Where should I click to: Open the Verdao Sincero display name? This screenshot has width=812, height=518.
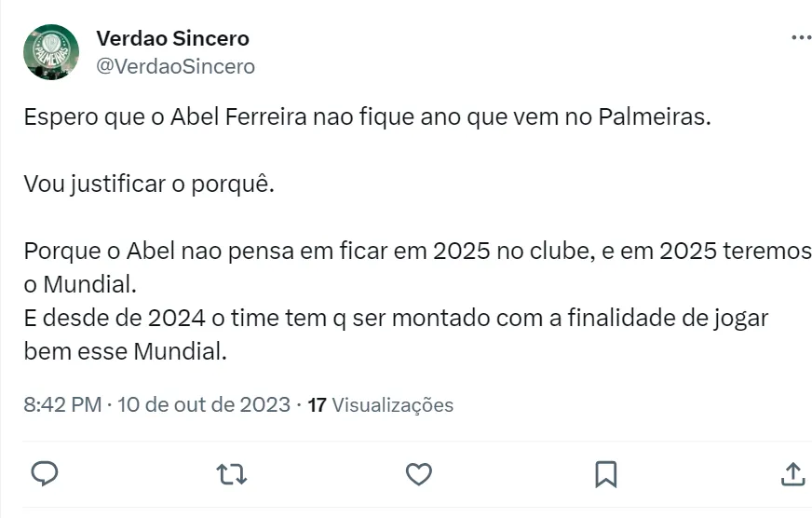point(172,38)
